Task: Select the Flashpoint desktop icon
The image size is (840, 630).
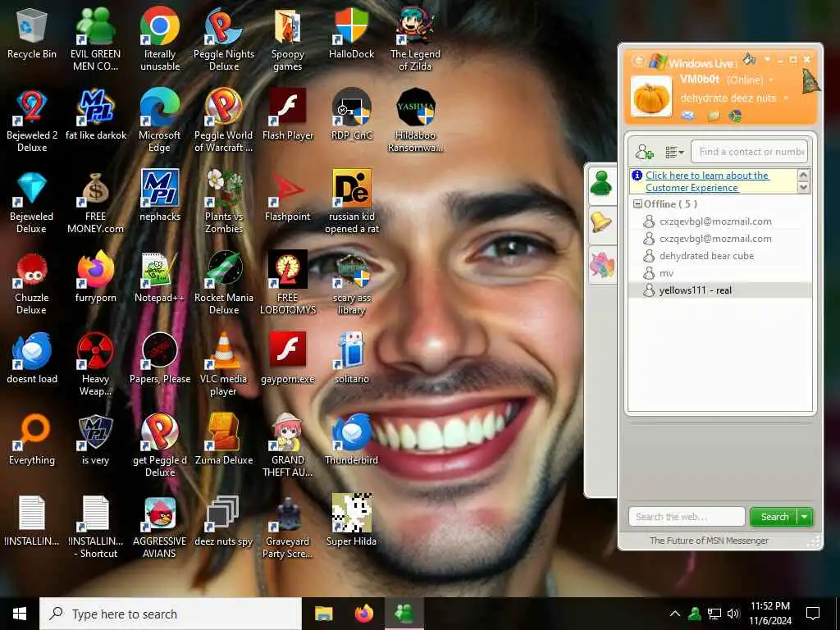Action: [288, 195]
